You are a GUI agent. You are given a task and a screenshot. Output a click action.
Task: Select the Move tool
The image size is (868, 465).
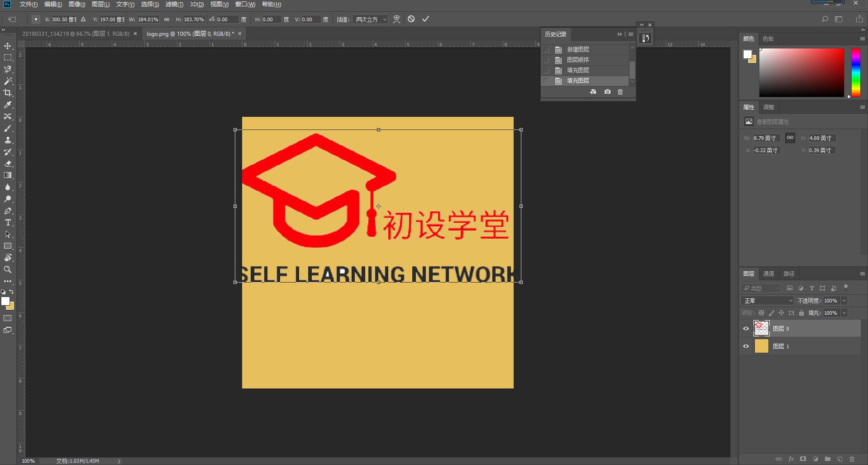pos(8,46)
